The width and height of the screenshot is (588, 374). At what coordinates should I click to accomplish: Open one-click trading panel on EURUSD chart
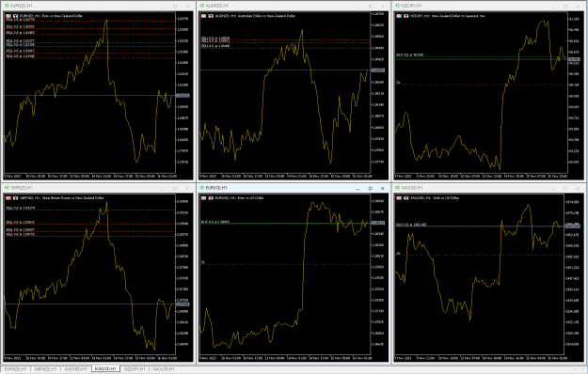pyautogui.click(x=203, y=197)
